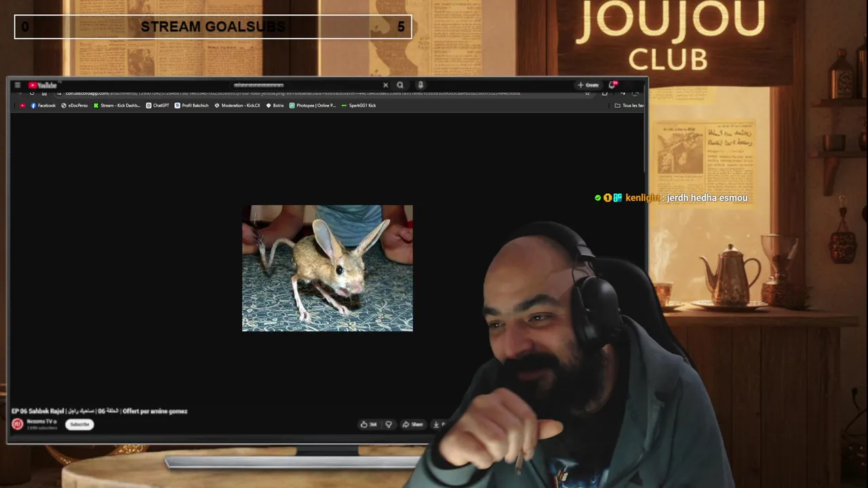Open the Facebook bookmark
The image size is (868, 488).
tap(43, 106)
